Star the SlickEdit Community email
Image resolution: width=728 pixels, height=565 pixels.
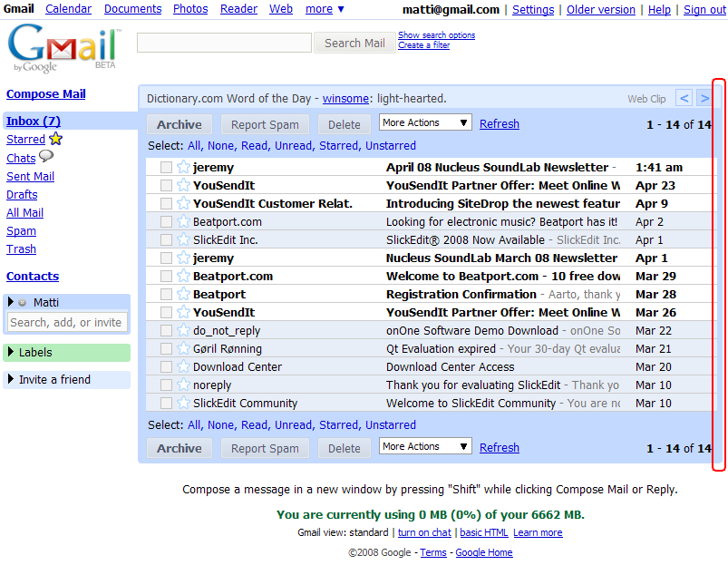point(183,402)
